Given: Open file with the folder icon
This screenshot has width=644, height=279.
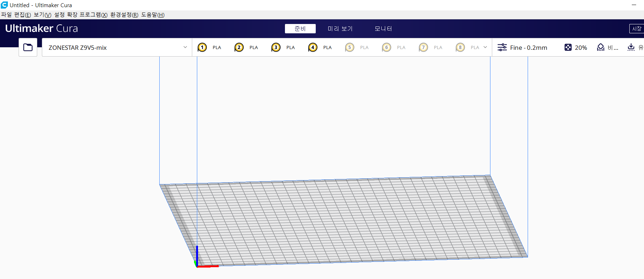Looking at the screenshot, I should click(x=28, y=47).
